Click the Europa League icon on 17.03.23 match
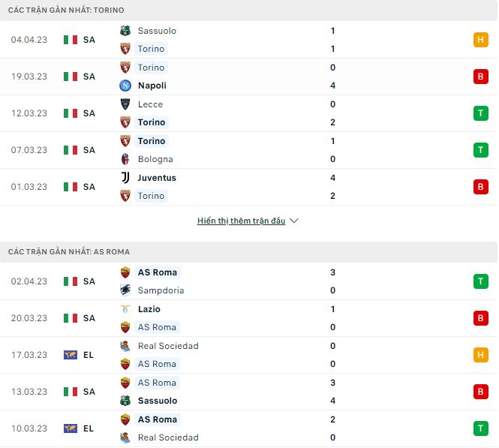 point(71,355)
